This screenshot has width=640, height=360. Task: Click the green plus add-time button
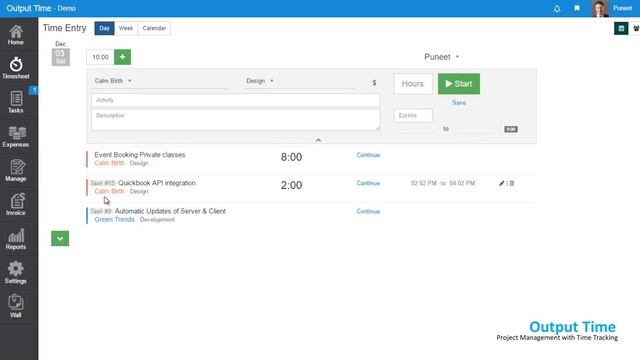click(x=122, y=57)
